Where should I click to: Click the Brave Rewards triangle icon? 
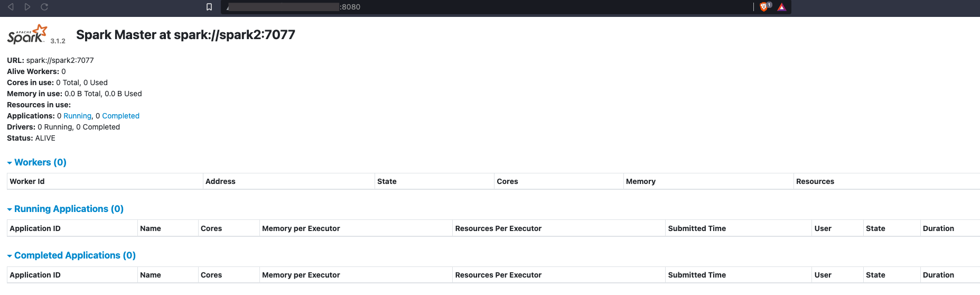click(782, 7)
